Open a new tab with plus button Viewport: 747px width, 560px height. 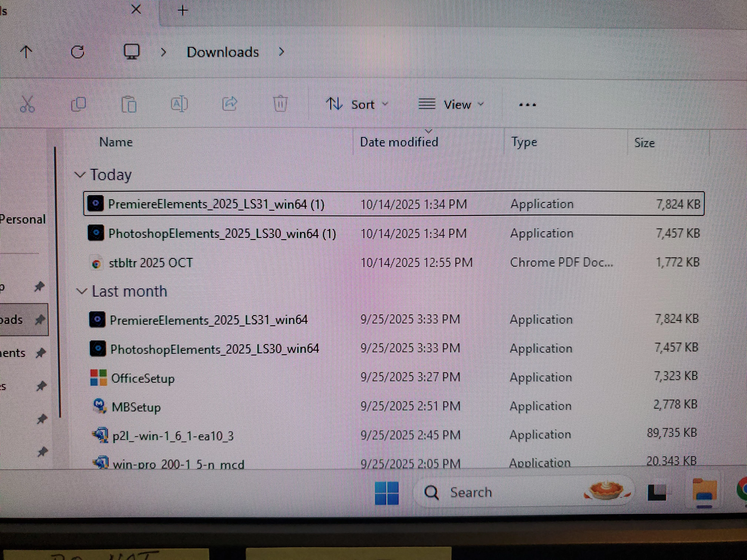pos(183,11)
